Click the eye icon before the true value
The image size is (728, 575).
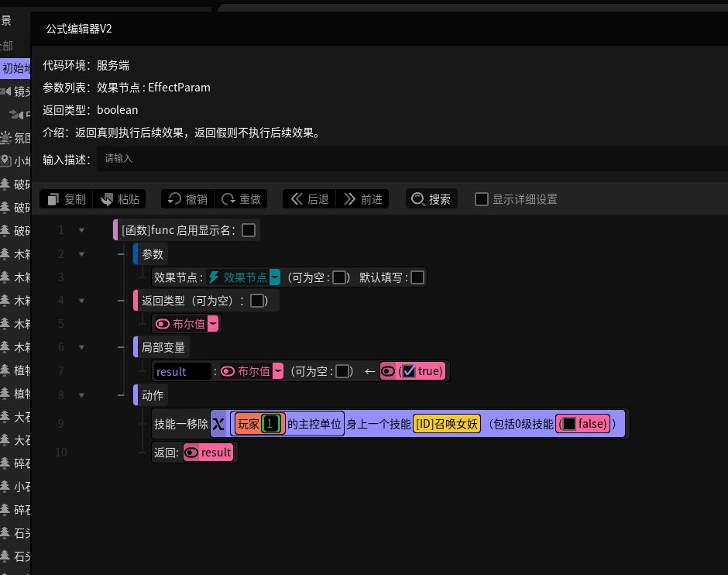pos(388,371)
